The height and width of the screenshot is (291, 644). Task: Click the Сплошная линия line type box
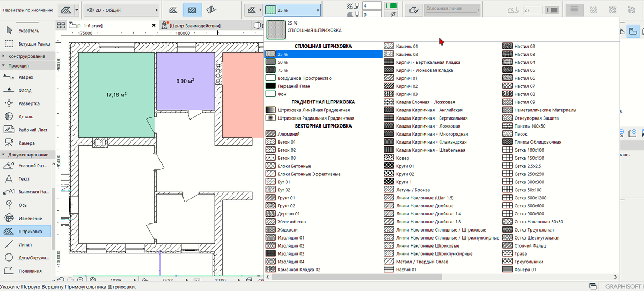452,10
